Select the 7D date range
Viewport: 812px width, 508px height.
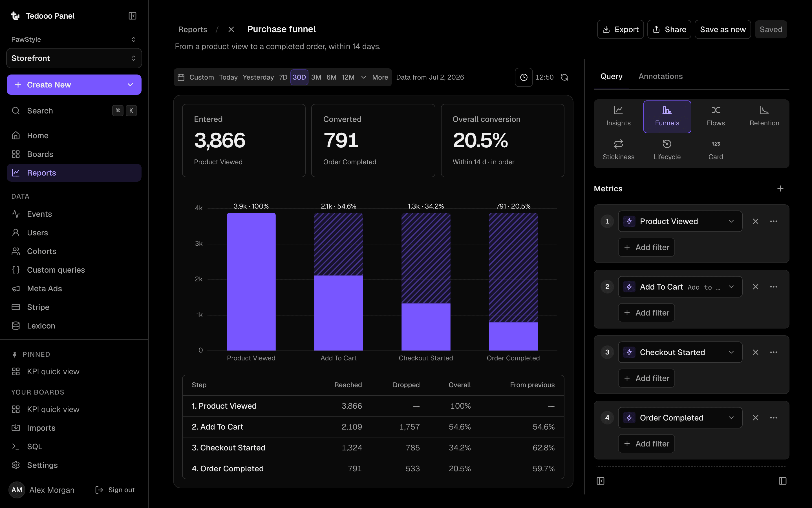[283, 77]
